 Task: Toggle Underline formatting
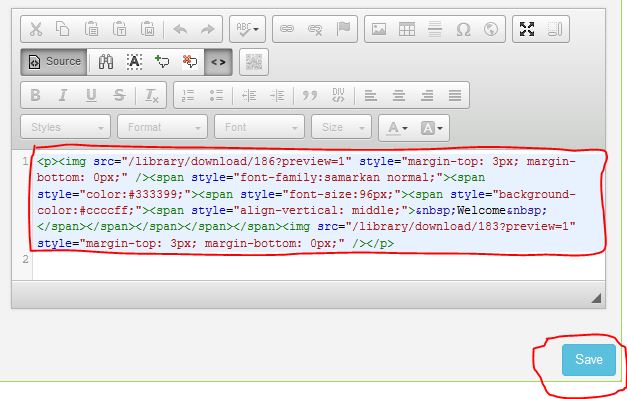91,95
